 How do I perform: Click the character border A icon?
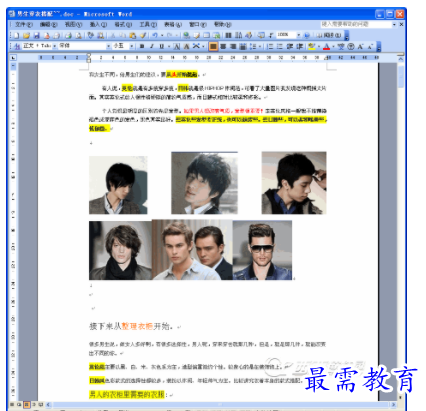[x=176, y=46]
